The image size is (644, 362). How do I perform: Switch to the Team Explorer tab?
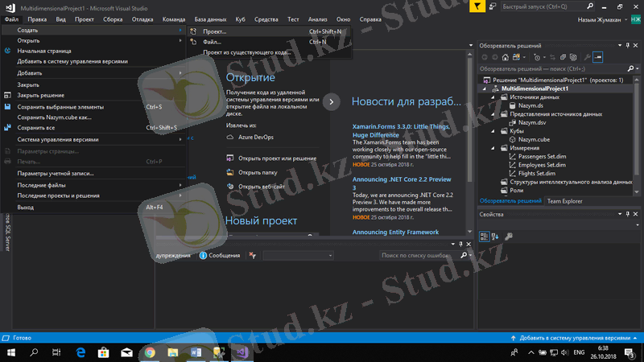[x=565, y=200]
